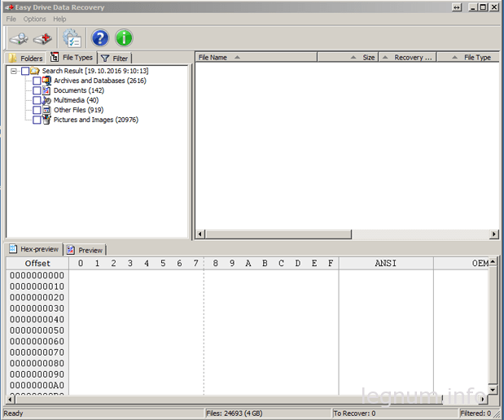Click the Search Result folder icon

35,71
